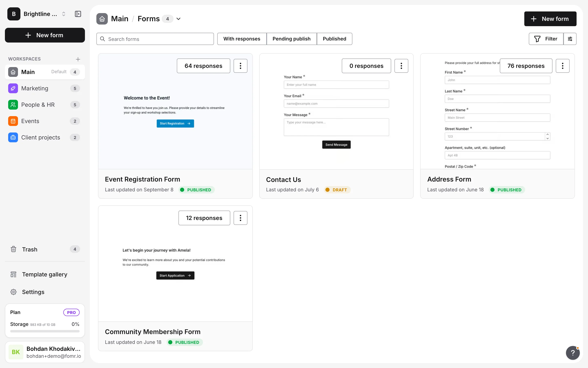Open more options for Community Membership Form
Viewport: 588px width, 368px height.
pyautogui.click(x=240, y=218)
